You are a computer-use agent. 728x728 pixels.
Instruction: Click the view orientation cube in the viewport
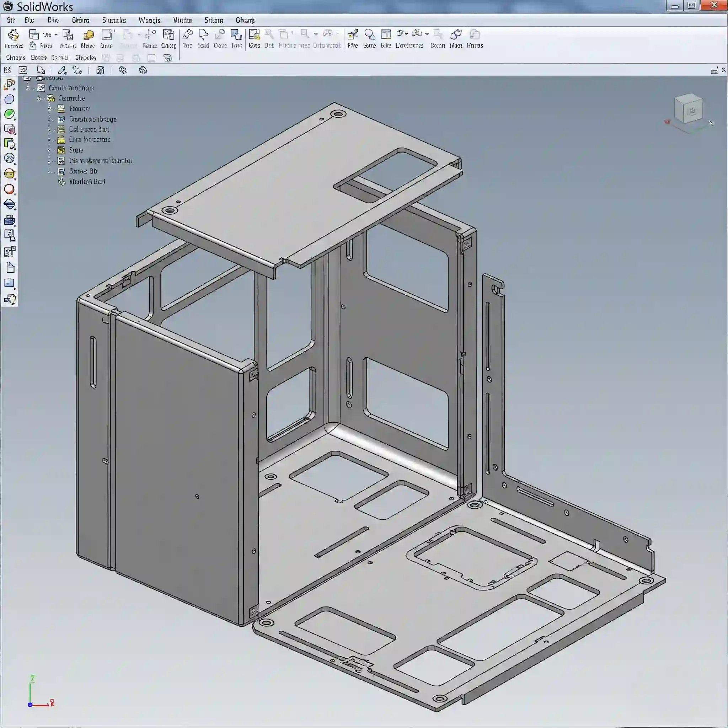(688, 109)
